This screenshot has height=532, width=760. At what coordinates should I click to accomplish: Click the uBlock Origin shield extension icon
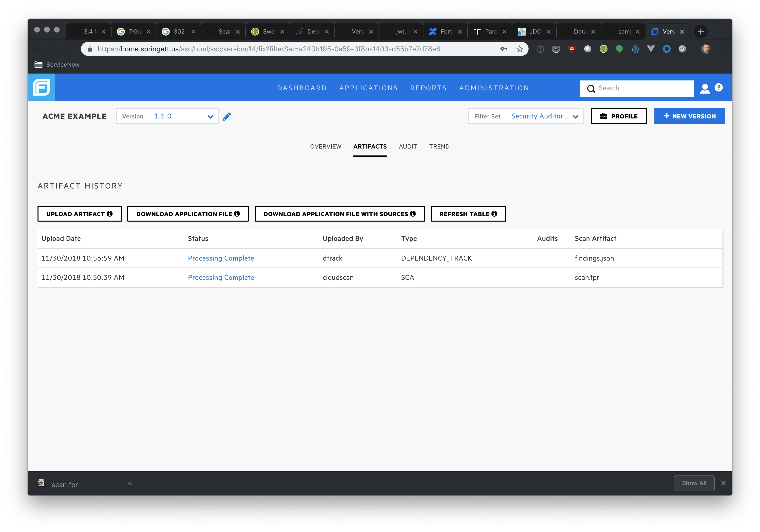[572, 49]
